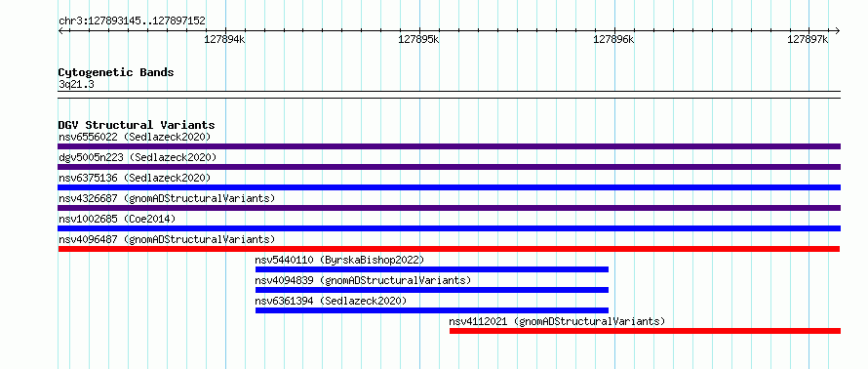The width and height of the screenshot is (868, 369).
Task: Click the nsv6556022 (Sedlazeck2020) variant label
Action: 135,137
